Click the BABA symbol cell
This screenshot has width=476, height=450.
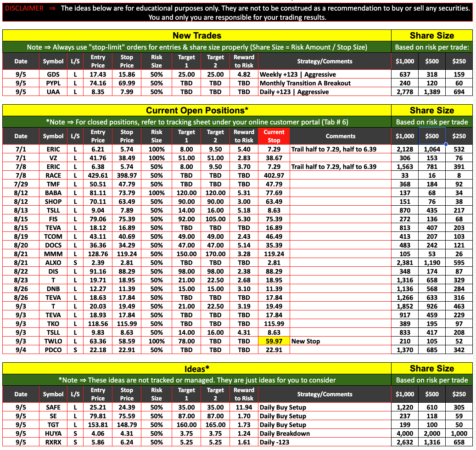53,193
